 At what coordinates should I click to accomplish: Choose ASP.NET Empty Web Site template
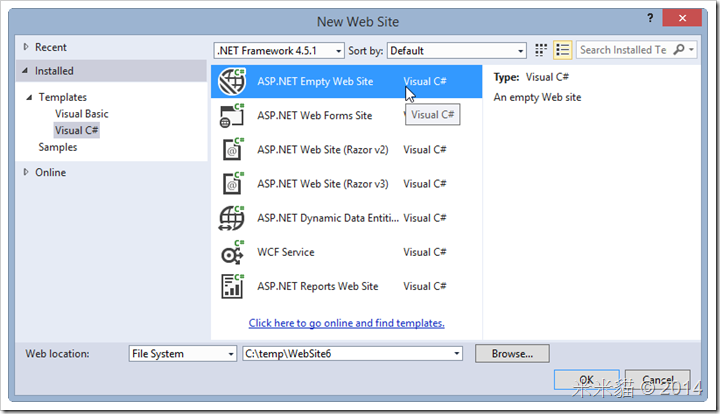coord(346,82)
